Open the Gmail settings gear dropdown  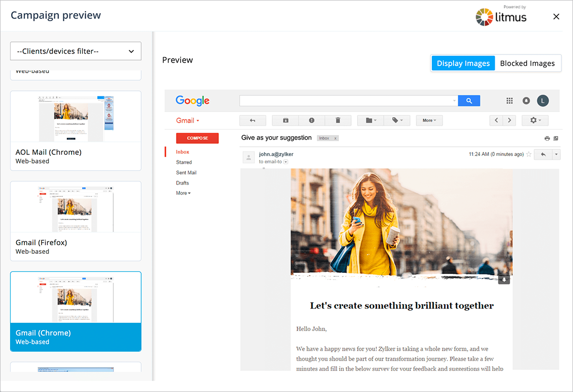pos(535,121)
